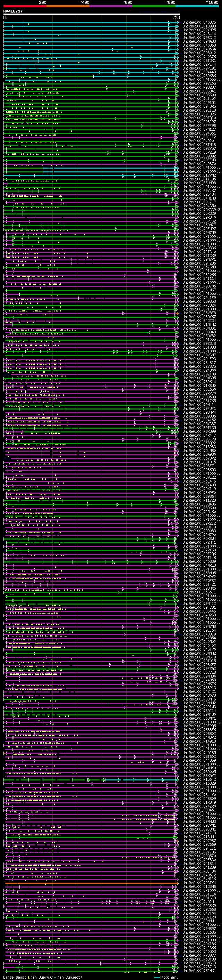Click the cyan alignment bar for UniRef100_Q40375
The image size is (222, 980).
[x=91, y=23]
